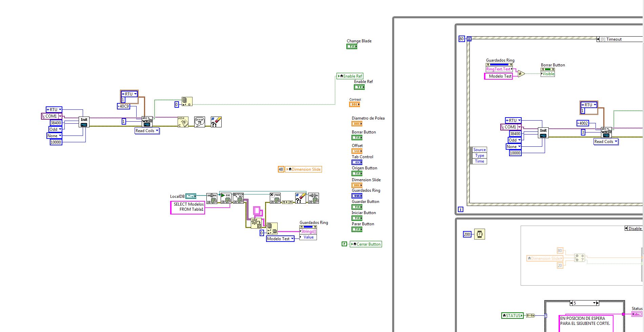Image resolution: width=644 pixels, height=332 pixels.
Task: Select the DB Execute Query (EXE) node
Action: pyautogui.click(x=226, y=198)
